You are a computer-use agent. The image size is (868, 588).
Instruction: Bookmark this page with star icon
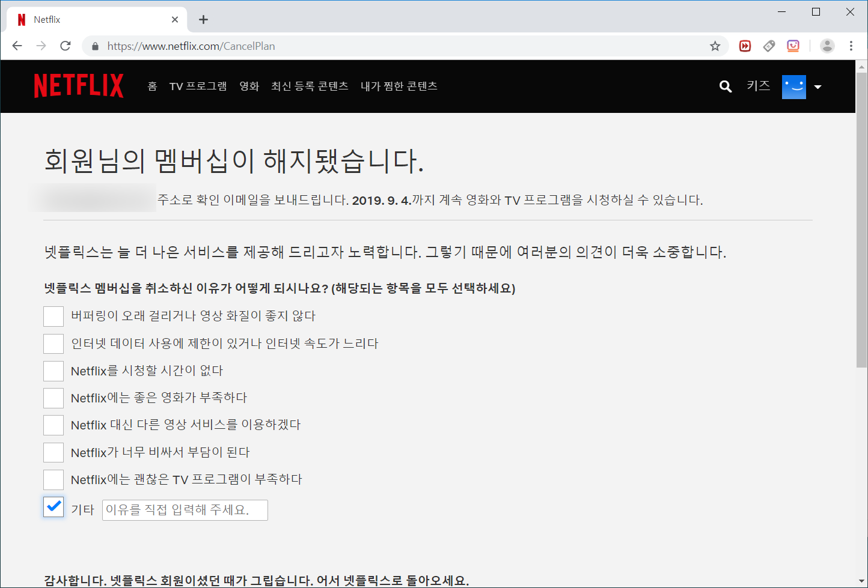(715, 46)
